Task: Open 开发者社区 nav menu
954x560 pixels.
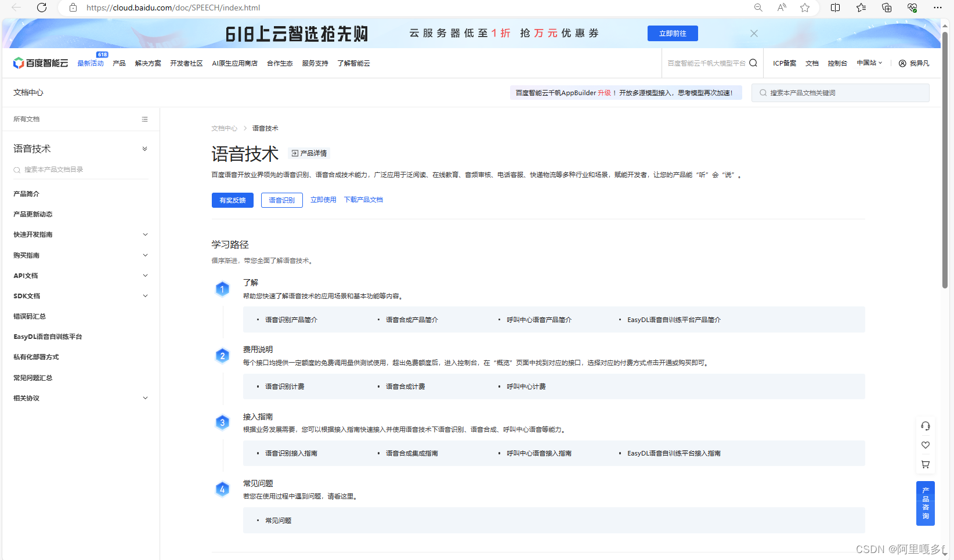Action: coord(186,63)
